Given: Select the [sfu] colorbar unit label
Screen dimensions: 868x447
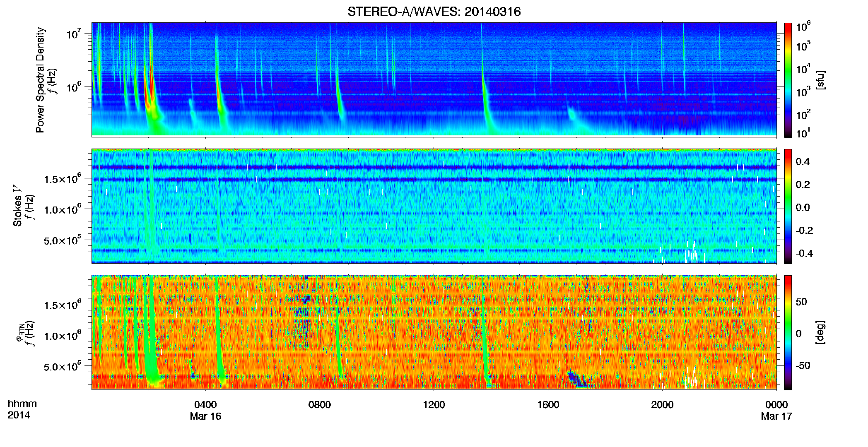Looking at the screenshot, I should (820, 80).
